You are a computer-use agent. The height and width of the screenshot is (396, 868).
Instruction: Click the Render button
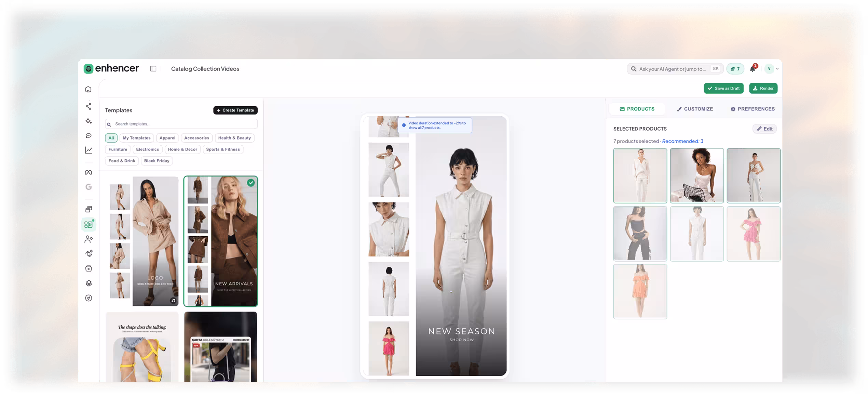pyautogui.click(x=763, y=88)
